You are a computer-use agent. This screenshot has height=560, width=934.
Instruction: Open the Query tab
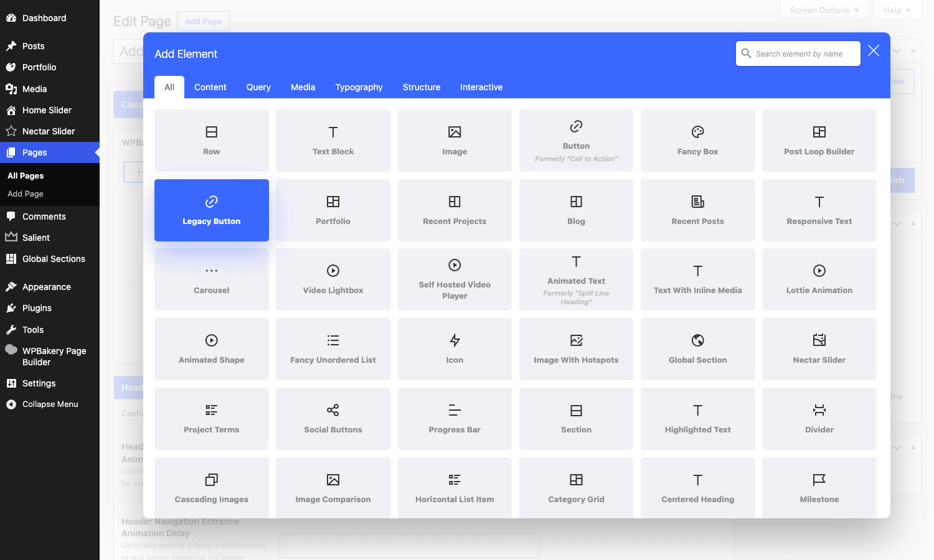click(x=258, y=87)
